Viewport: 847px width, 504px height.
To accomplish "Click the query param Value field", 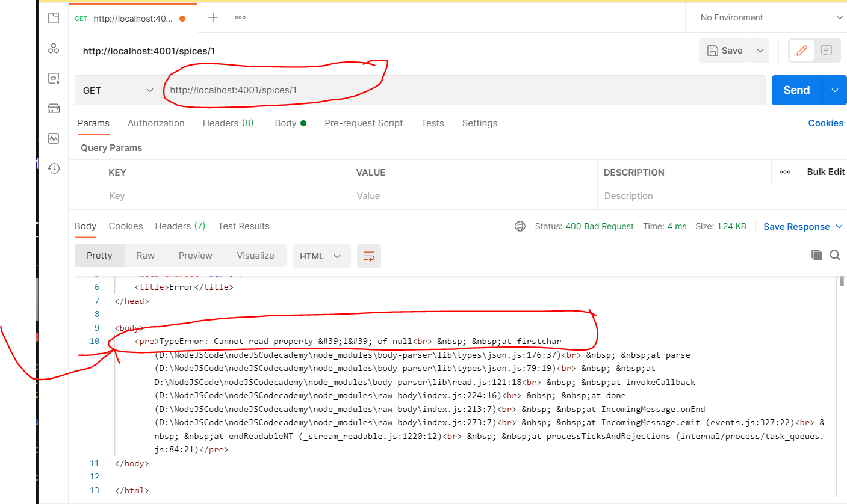I will tap(473, 196).
